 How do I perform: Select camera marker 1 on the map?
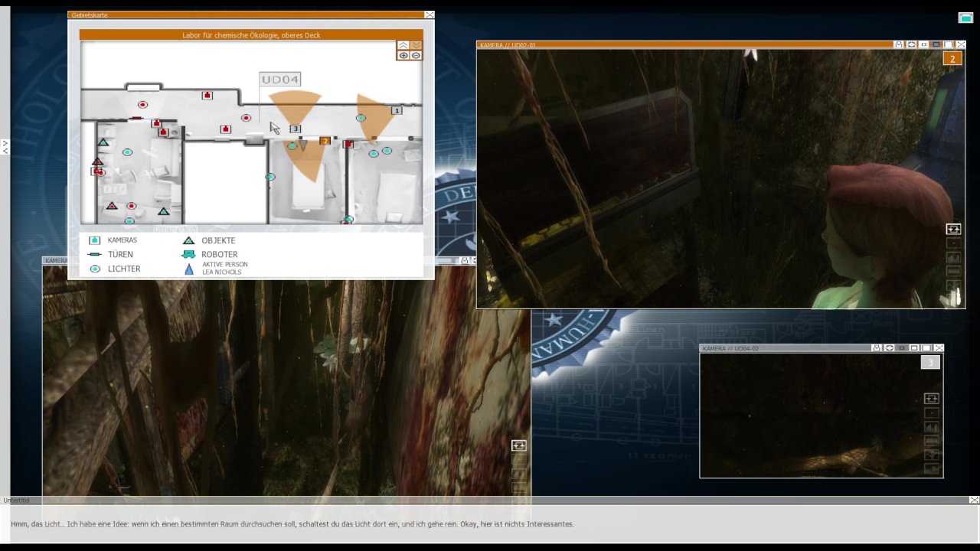[x=397, y=111]
